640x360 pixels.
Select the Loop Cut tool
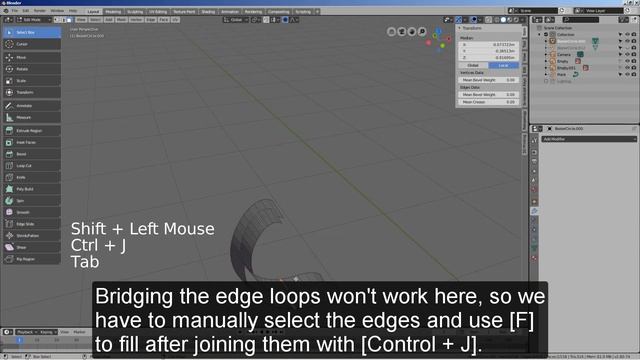click(32, 166)
